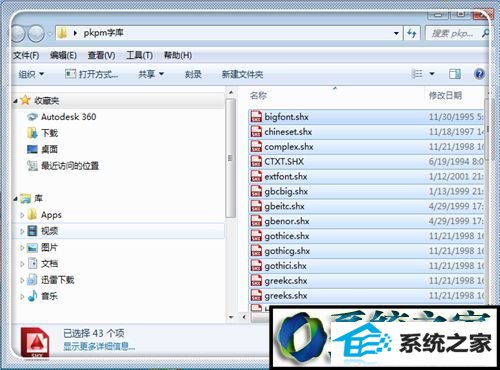Collapse the favorites section triangle
Viewport: 500px width, 370px height.
(15, 101)
